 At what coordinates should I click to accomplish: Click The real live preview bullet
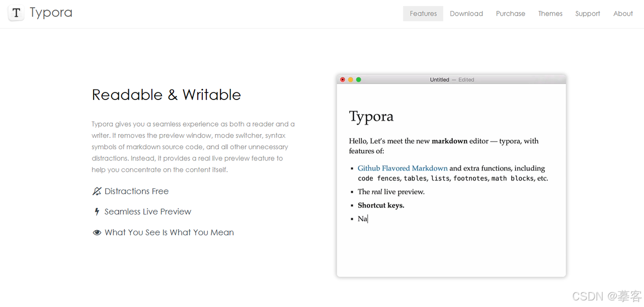coord(391,191)
